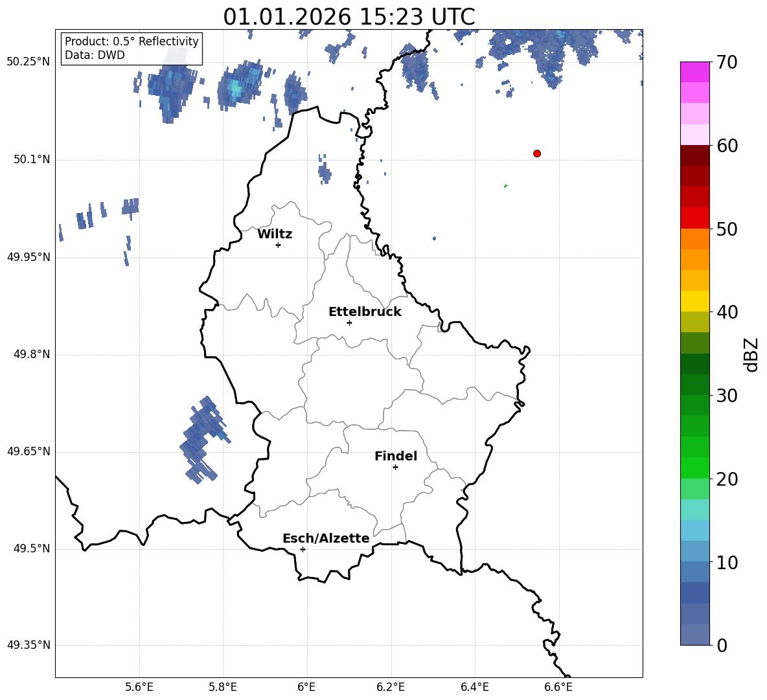Click the 6.2°E longitude label
767x700 pixels.
click(x=391, y=687)
